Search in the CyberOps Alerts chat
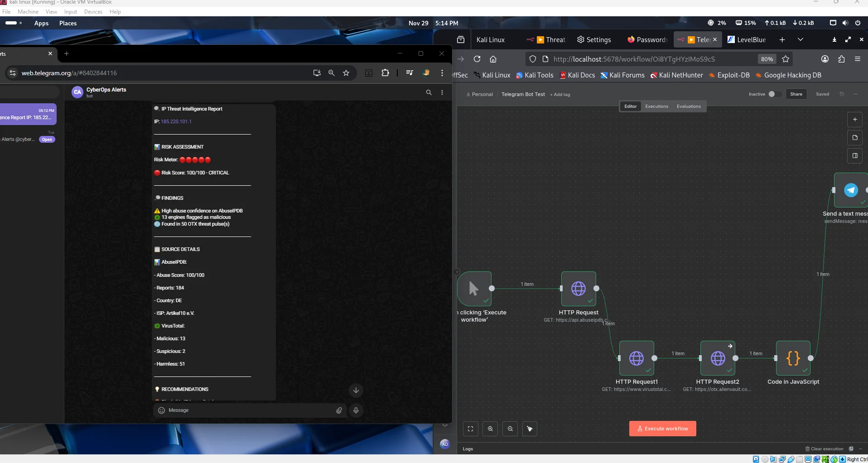The width and height of the screenshot is (868, 463). [x=429, y=92]
